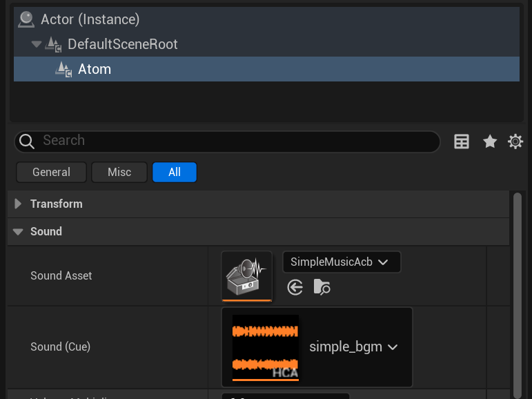
Task: Open details settings gear icon
Action: coord(515,142)
